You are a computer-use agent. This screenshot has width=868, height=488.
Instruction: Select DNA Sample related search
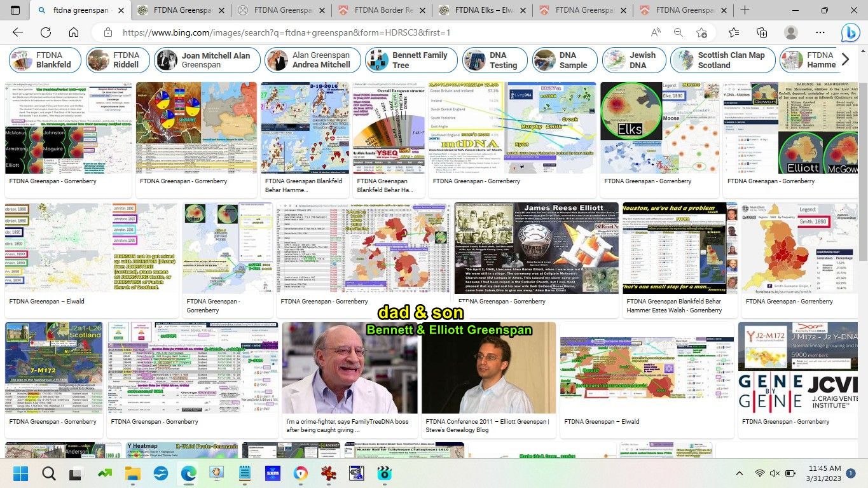click(565, 60)
